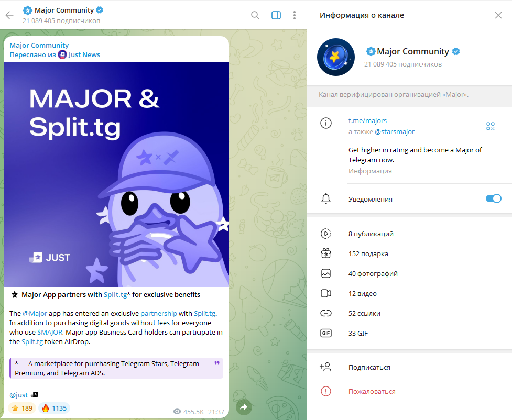Open the Major Community channel avatar

tap(336, 57)
